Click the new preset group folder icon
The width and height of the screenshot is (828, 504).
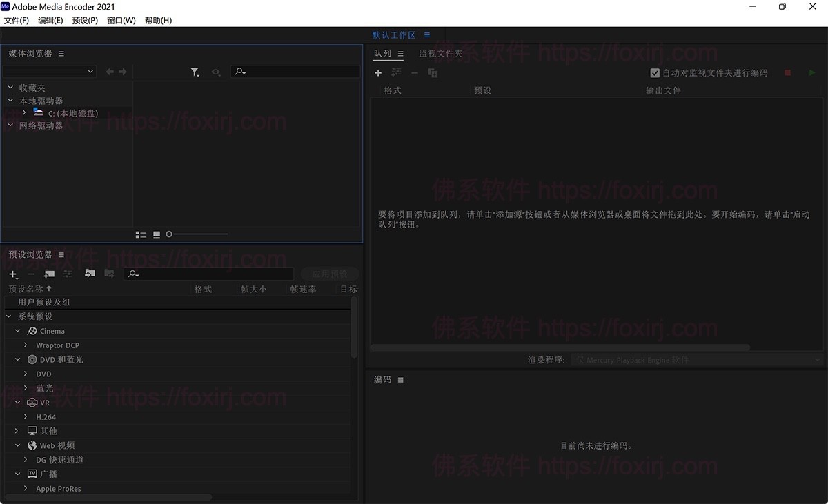coord(48,274)
